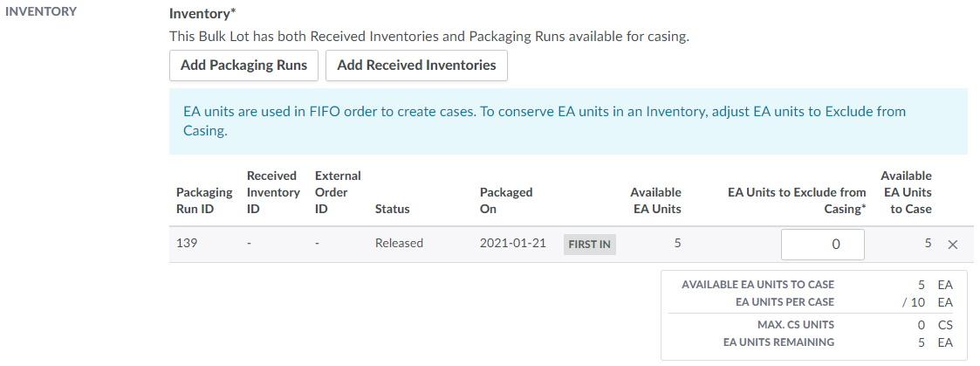The height and width of the screenshot is (366, 980).
Task: Click the Released status cell
Action: pos(399,243)
